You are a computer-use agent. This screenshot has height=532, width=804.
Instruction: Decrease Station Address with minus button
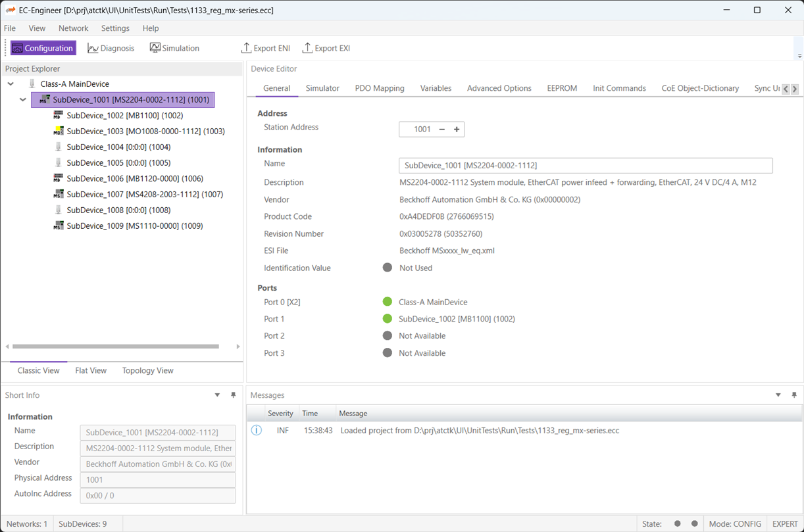[441, 130]
